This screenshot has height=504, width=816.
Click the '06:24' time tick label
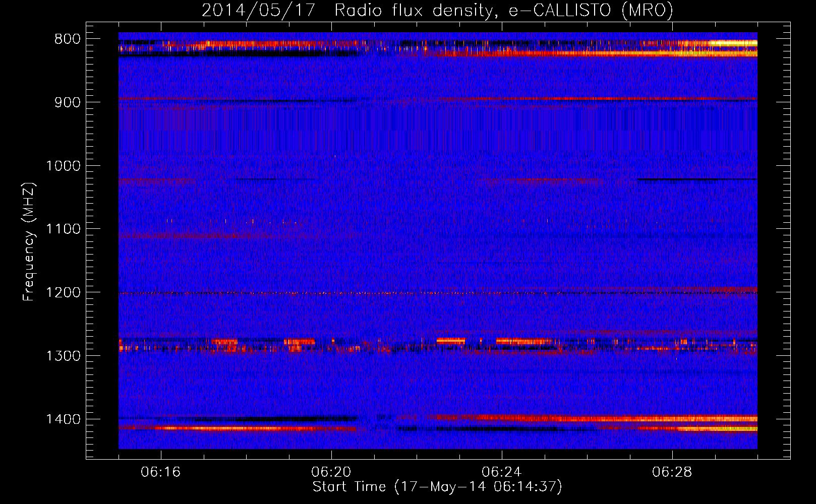[x=502, y=472]
